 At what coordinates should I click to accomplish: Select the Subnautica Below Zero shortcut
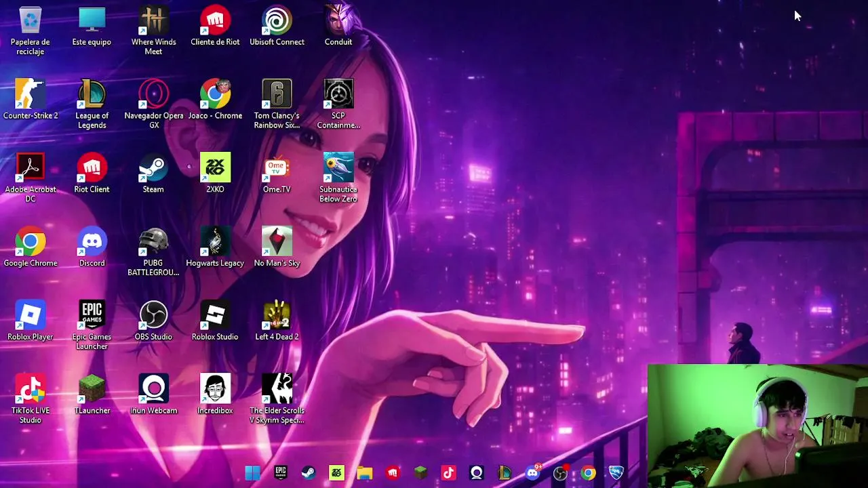(338, 178)
